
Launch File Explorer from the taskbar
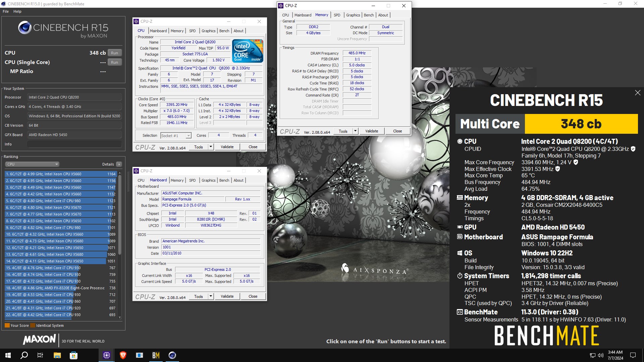(x=57, y=355)
